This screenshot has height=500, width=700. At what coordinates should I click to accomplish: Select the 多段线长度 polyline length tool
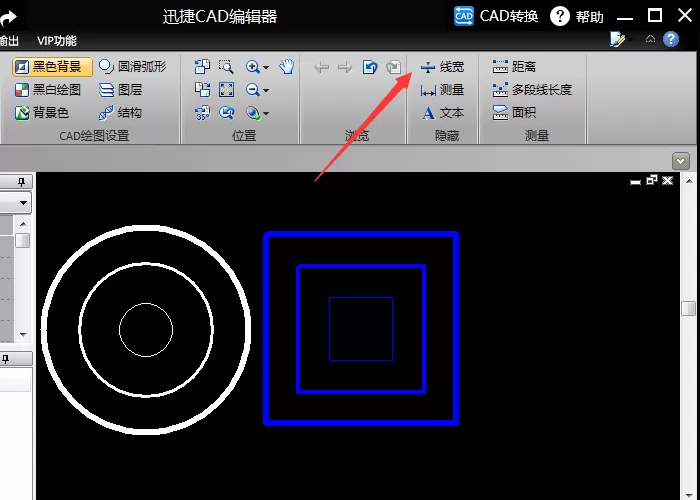click(x=532, y=90)
